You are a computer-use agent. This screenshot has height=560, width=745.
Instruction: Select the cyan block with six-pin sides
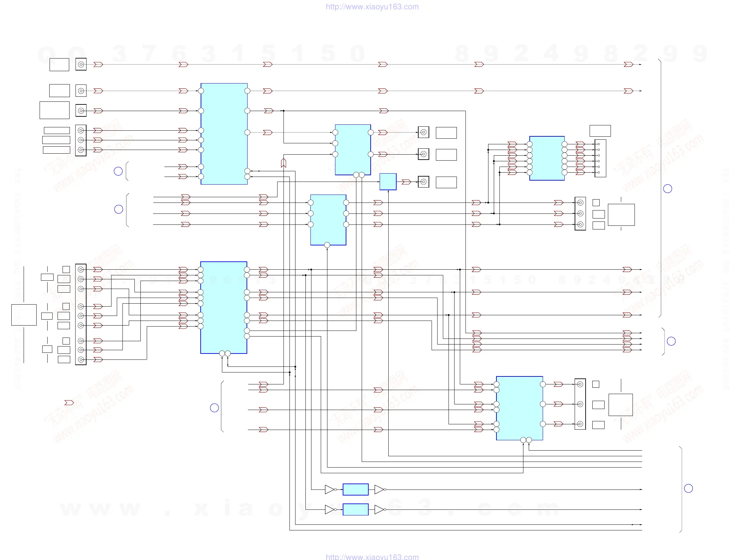[x=547, y=158]
